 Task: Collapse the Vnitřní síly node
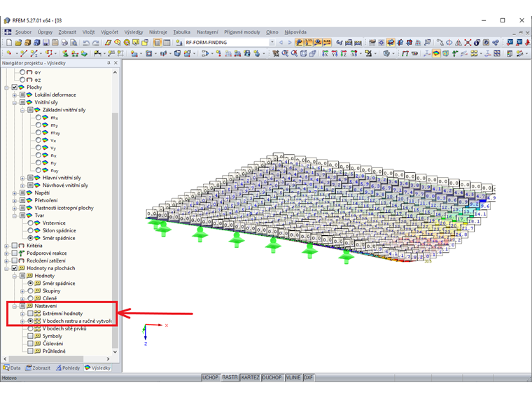(x=15, y=102)
